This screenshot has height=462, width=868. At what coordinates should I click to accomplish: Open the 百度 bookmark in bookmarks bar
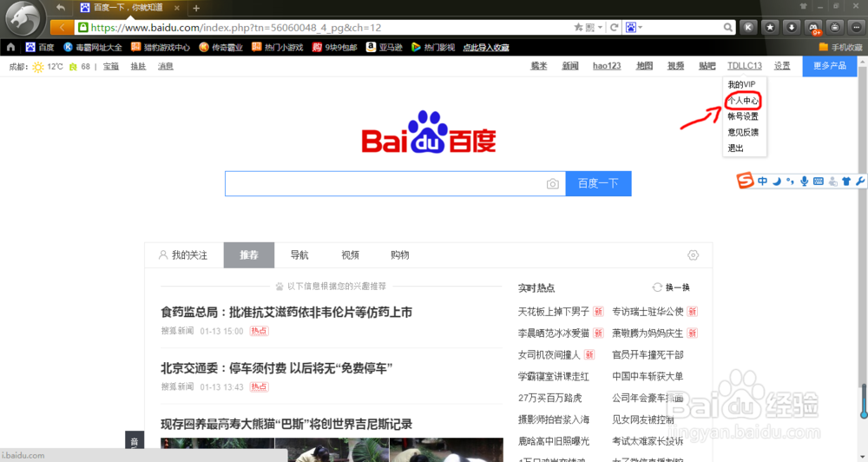[x=40, y=48]
